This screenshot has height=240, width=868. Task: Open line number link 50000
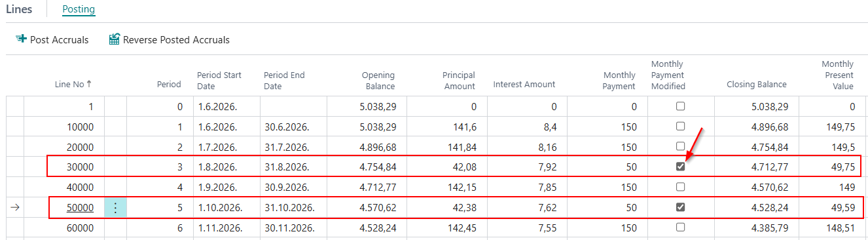coord(81,208)
